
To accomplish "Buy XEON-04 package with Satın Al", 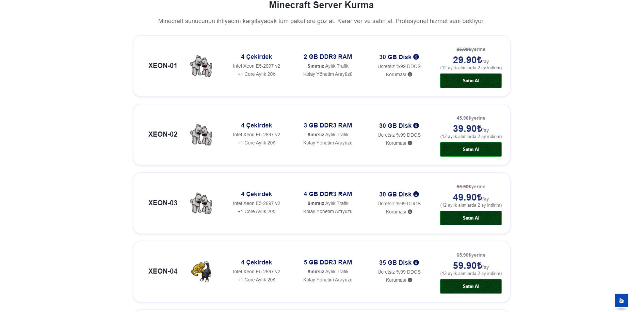I will [x=471, y=286].
